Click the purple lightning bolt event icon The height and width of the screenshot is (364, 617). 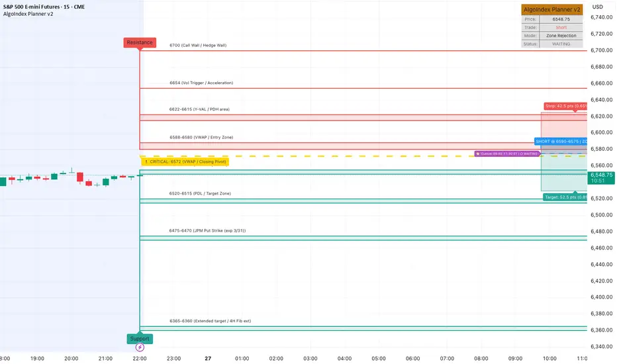tap(140, 347)
